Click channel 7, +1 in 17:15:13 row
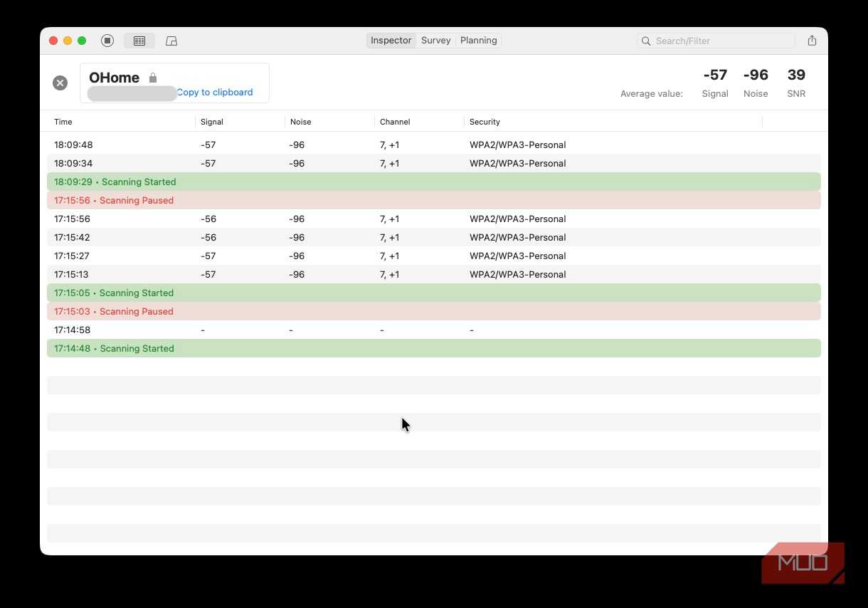The height and width of the screenshot is (608, 868). (389, 274)
